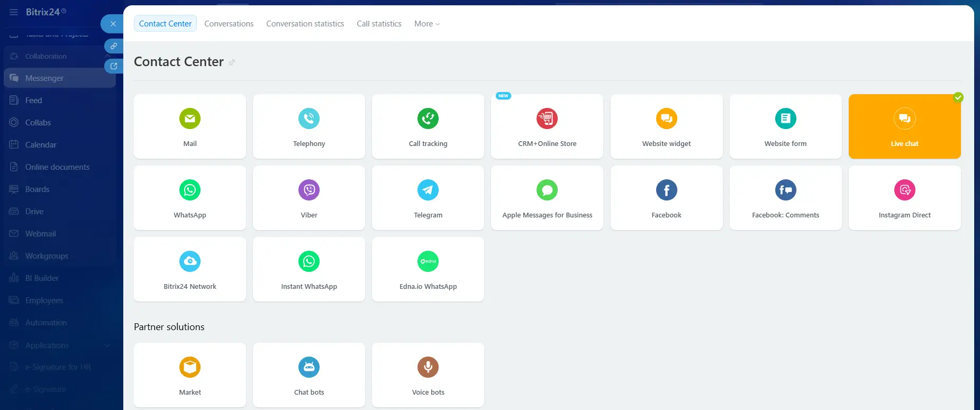Open page in new window icon
The width and height of the screenshot is (980, 410).
pyautogui.click(x=114, y=66)
